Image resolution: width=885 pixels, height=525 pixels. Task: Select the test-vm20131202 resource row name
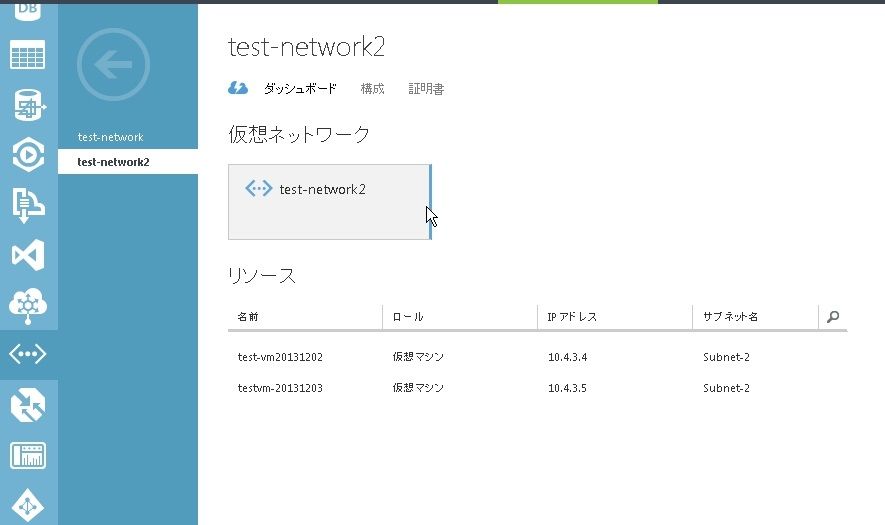coord(280,357)
